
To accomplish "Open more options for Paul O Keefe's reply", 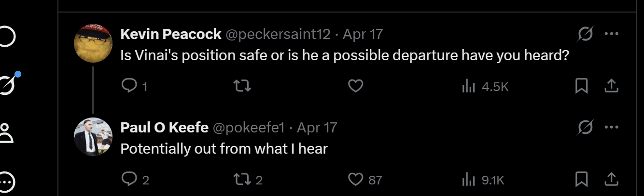I will pos(611,128).
